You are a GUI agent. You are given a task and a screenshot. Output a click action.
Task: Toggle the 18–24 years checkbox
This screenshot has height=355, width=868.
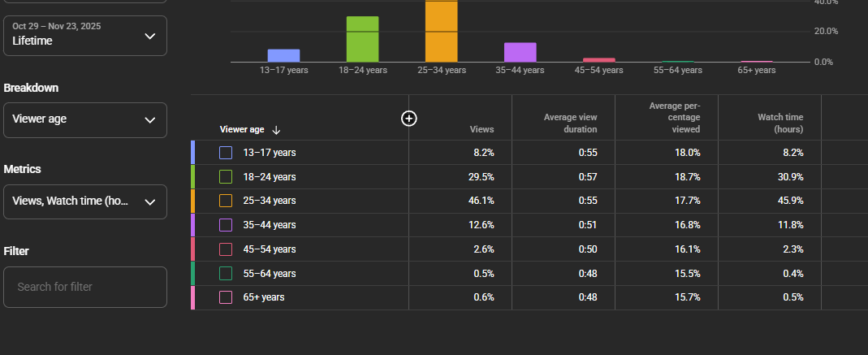click(x=226, y=177)
